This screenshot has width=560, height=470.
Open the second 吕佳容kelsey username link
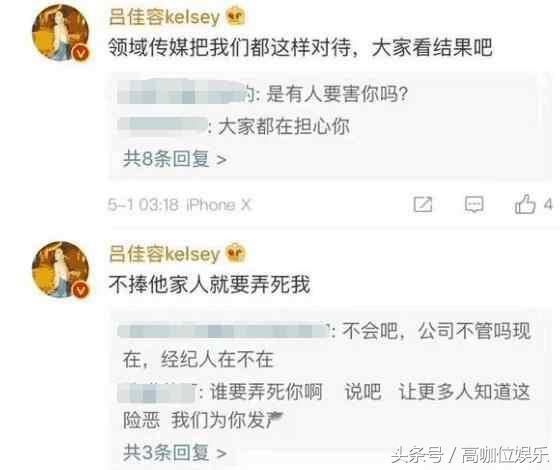164,254
